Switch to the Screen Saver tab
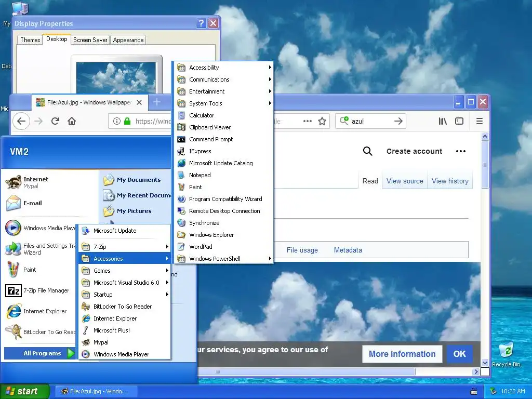Viewport: 532px width, 399px height. click(90, 39)
